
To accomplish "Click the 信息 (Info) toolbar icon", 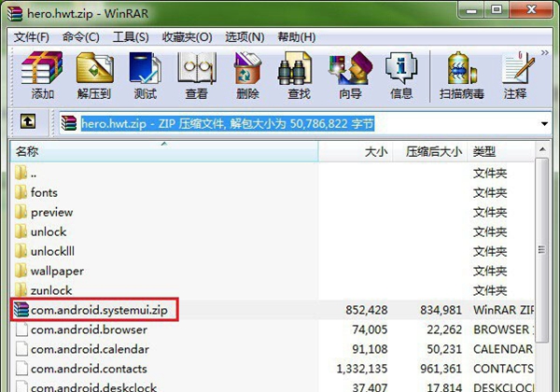I will (401, 75).
